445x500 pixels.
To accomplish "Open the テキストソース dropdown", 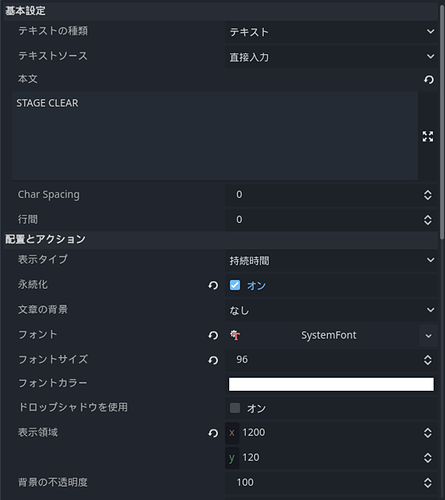I will (331, 57).
